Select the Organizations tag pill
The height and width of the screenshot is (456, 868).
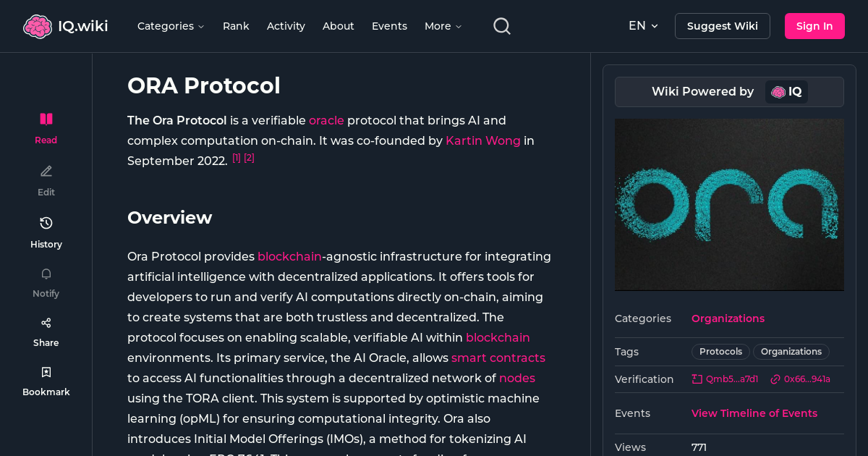click(x=791, y=351)
